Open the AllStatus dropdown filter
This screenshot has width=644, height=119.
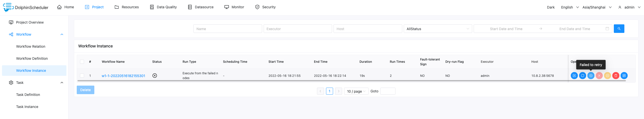(x=438, y=29)
